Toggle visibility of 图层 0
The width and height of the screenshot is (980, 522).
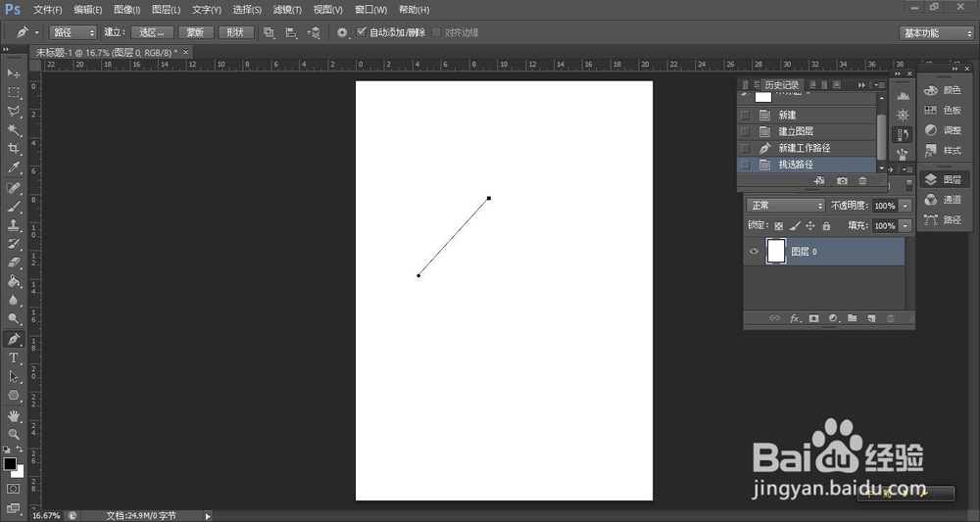(x=754, y=252)
